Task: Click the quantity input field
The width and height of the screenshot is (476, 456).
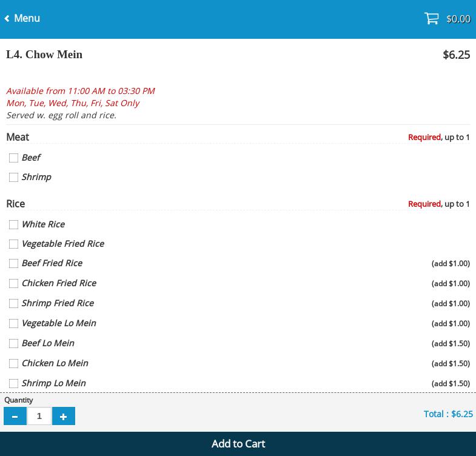Action: click(39, 416)
